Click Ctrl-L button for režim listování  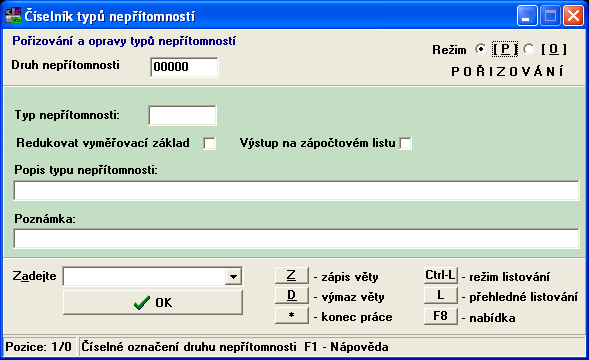[441, 275]
